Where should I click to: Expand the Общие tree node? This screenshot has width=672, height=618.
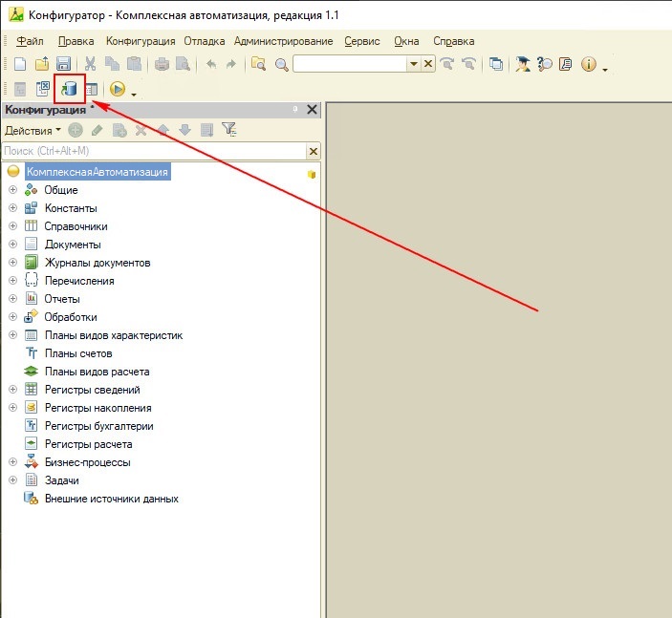(12, 189)
